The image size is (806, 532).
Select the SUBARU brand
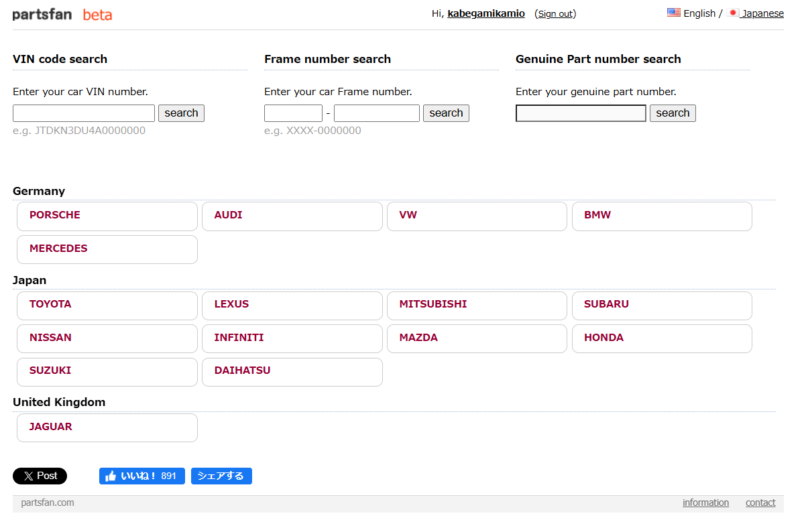662,306
